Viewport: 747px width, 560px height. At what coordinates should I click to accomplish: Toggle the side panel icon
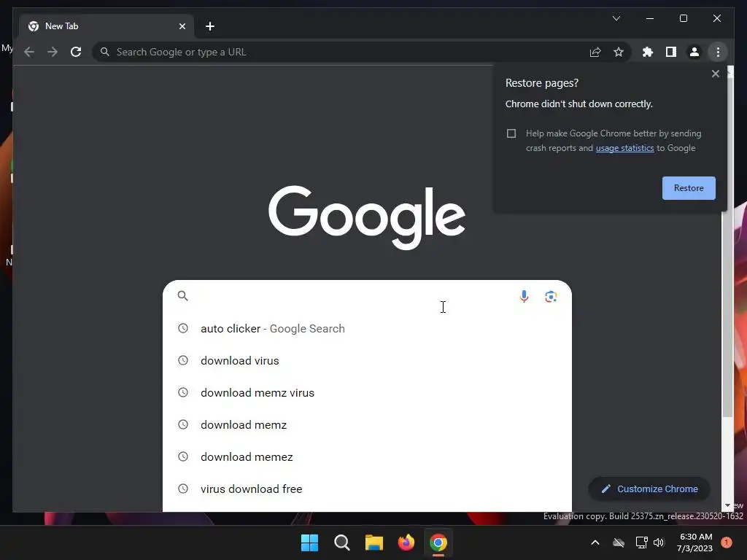coord(671,52)
